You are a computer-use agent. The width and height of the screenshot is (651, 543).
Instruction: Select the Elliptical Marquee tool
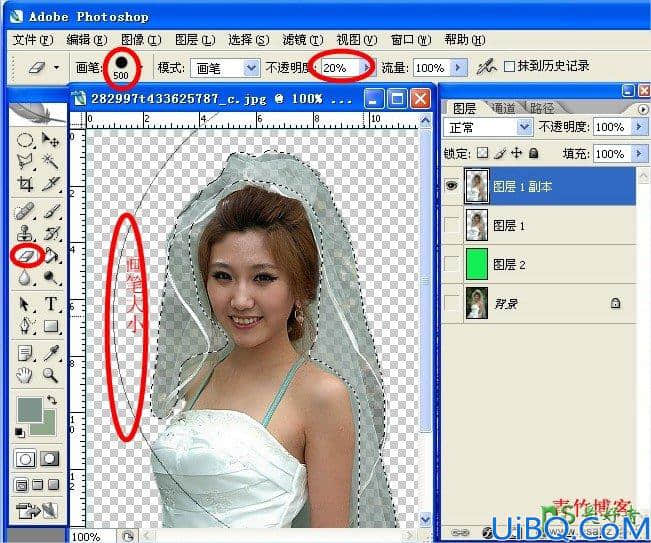coord(25,140)
